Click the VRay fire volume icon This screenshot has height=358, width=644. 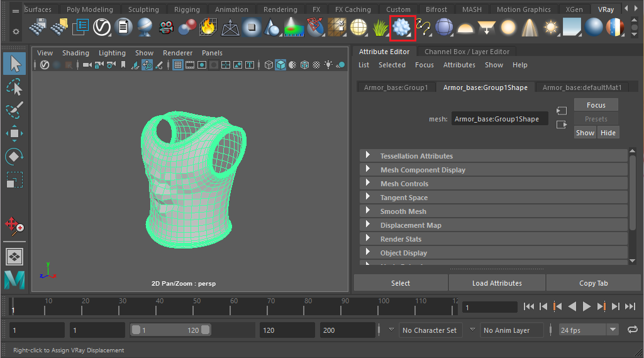[x=208, y=28]
